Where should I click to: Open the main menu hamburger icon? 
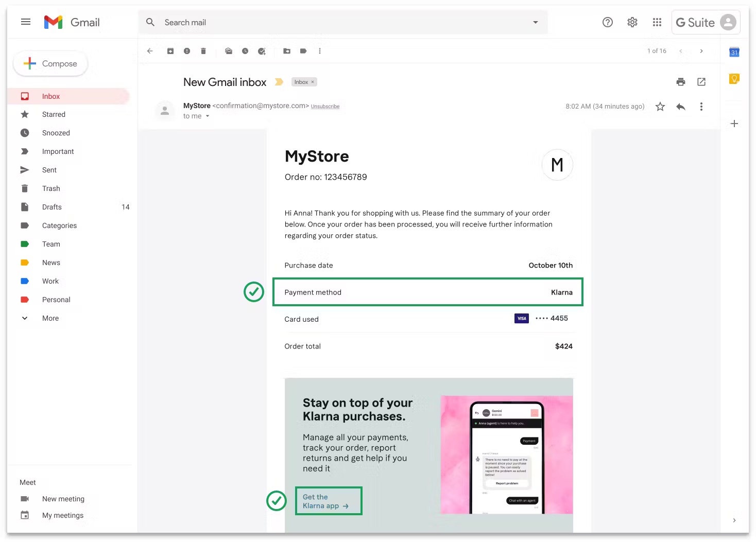[26, 22]
